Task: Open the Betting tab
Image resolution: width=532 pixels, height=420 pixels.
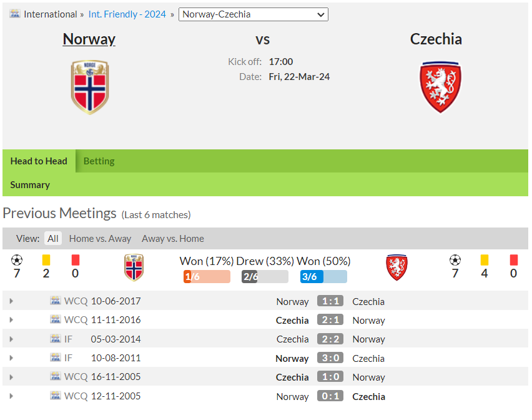Action: point(99,161)
